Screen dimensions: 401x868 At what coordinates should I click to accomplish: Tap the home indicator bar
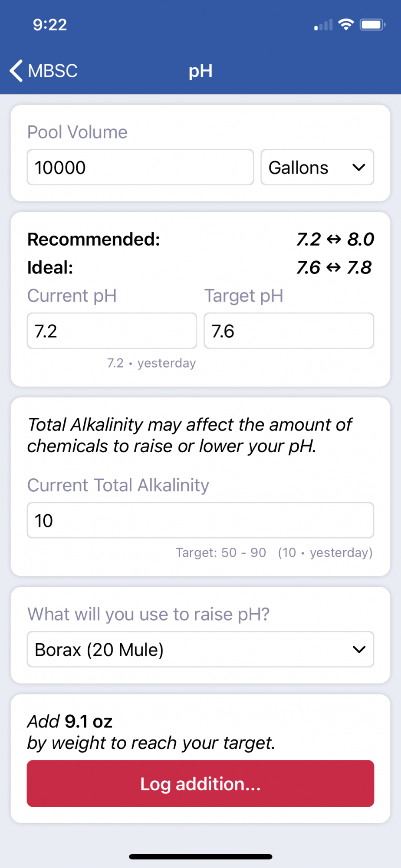pos(200,857)
